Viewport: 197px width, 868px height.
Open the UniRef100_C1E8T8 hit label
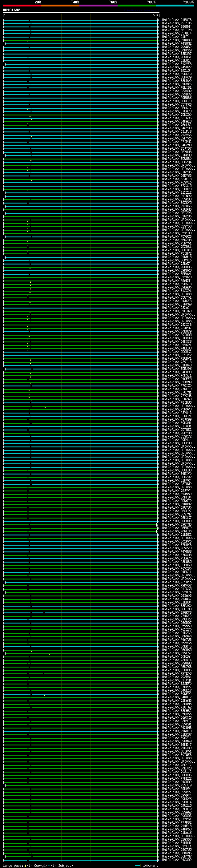pos(176,20)
